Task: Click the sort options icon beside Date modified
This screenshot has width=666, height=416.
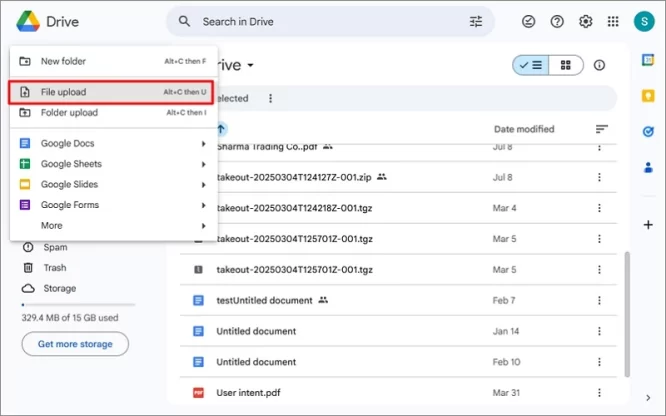Action: [x=601, y=129]
